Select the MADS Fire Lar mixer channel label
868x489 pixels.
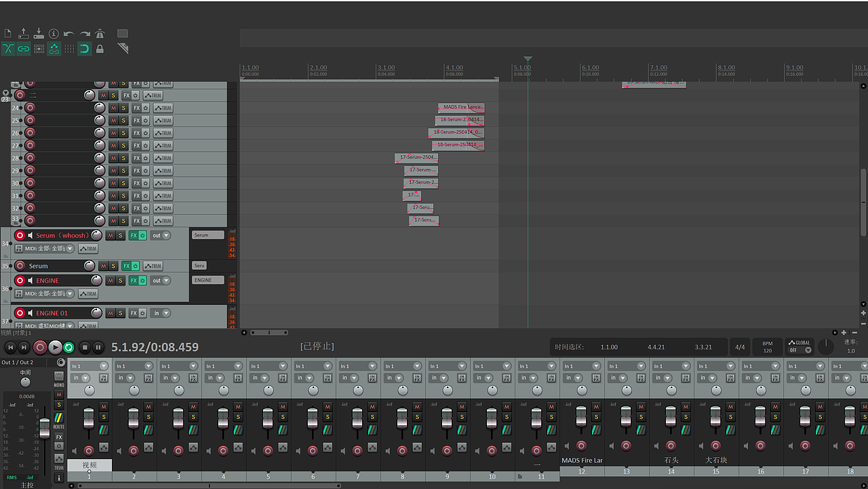pyautogui.click(x=582, y=461)
